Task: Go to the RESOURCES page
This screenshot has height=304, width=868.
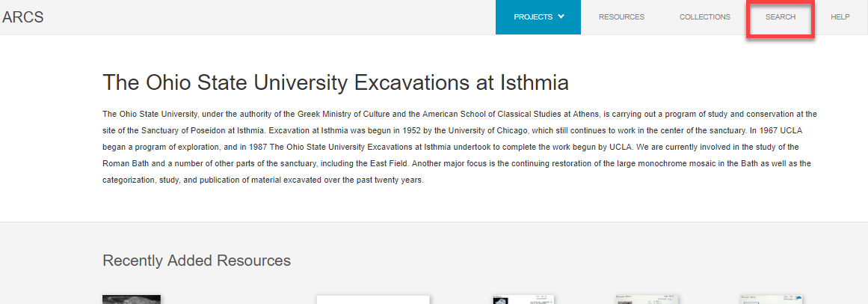Action: pyautogui.click(x=621, y=17)
